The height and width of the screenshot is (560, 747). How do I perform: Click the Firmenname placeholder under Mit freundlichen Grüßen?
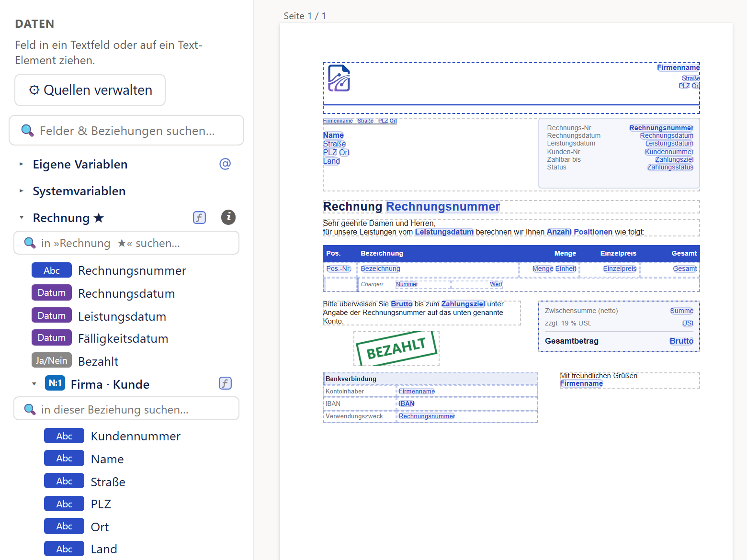(581, 383)
